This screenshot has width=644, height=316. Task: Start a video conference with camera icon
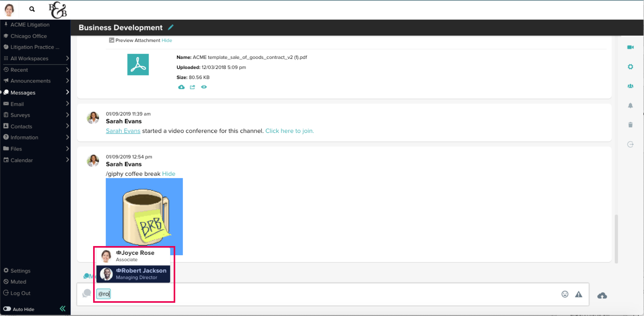pyautogui.click(x=630, y=47)
